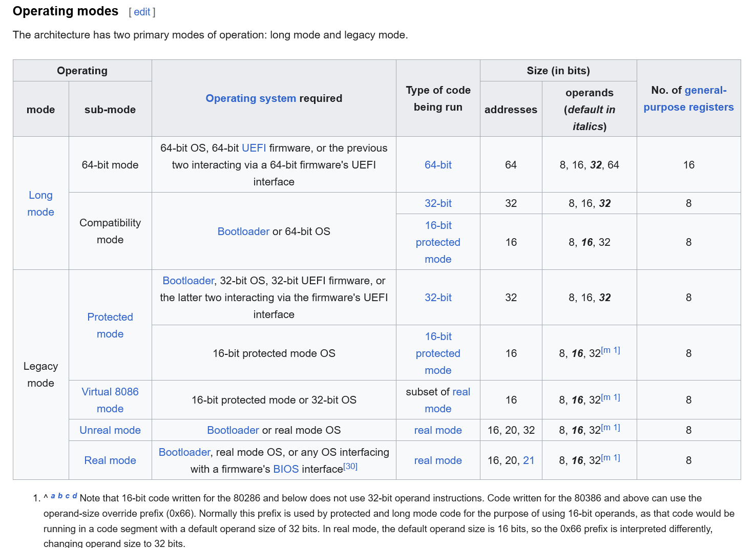The image size is (756, 548).
Task: Jump back via footnote backlink 'a'
Action: click(x=53, y=496)
